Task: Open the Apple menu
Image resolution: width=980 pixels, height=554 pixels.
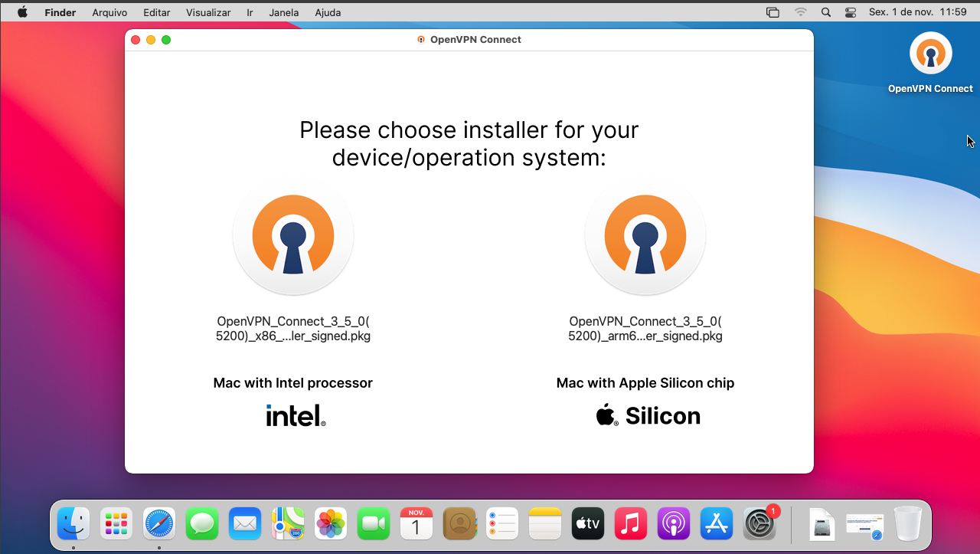Action: click(22, 12)
